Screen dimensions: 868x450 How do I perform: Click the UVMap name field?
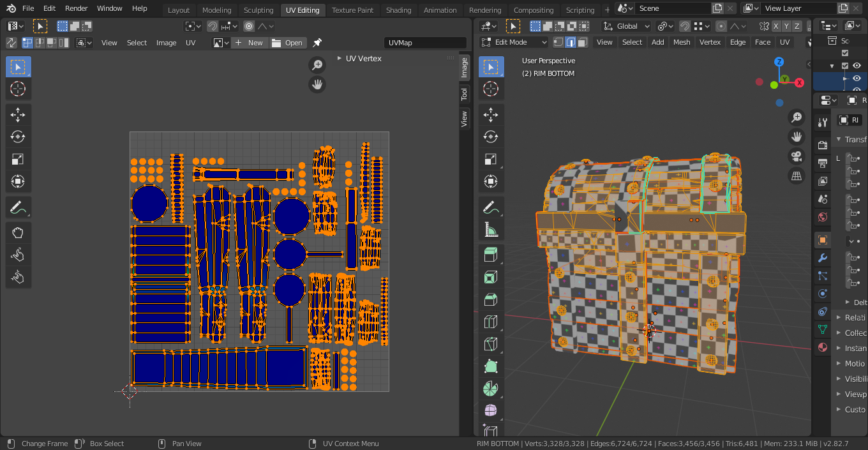425,43
